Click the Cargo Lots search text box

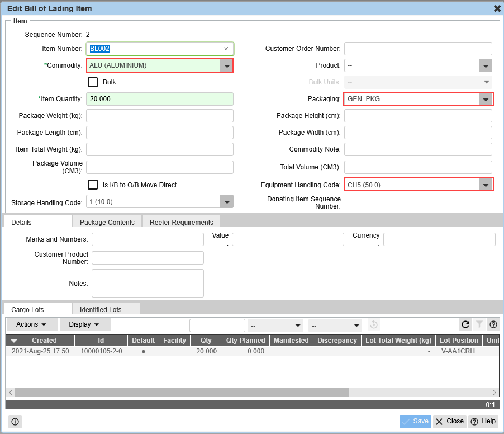[x=217, y=325]
